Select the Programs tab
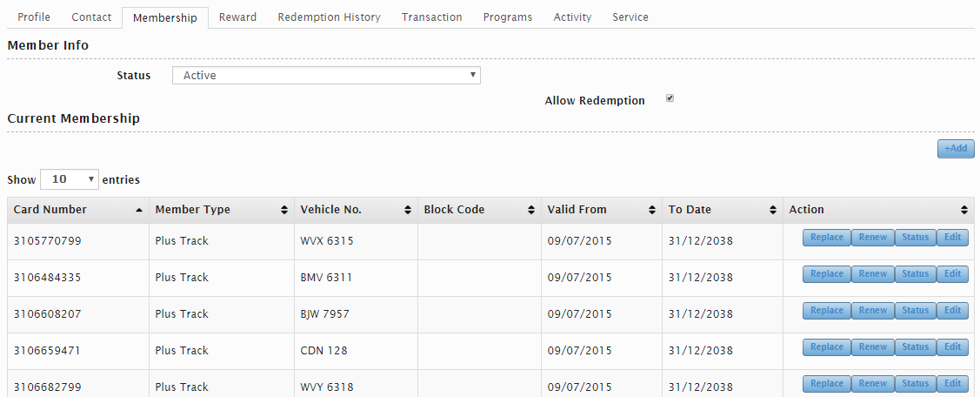 point(508,17)
